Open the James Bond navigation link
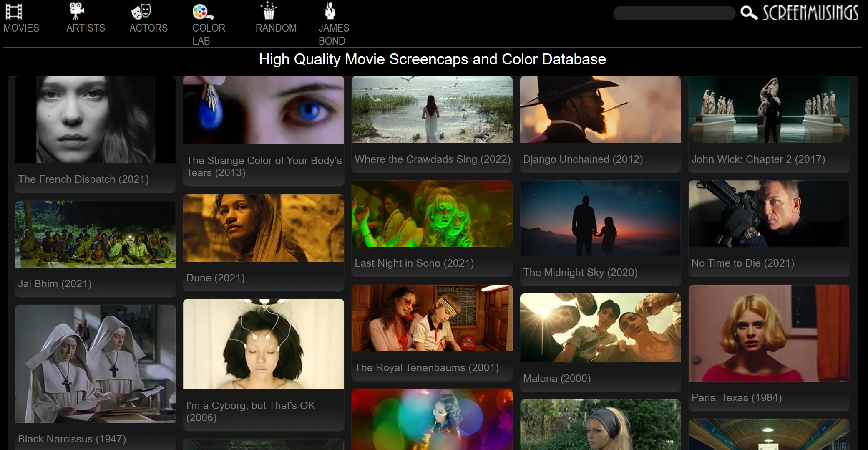868x450 pixels. 333,35
